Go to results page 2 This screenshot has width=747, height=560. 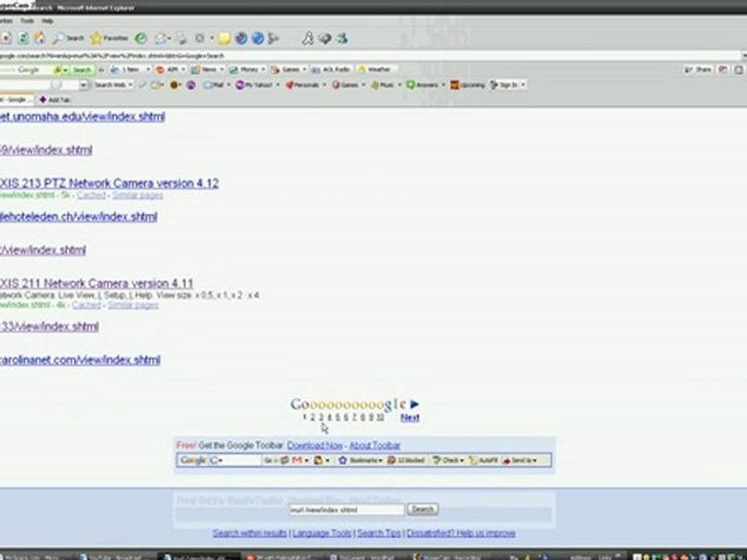pos(313,418)
